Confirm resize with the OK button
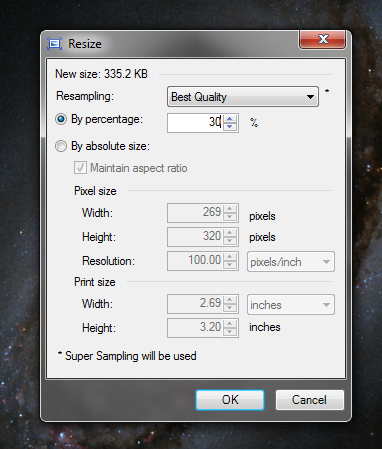This screenshot has width=382, height=449. point(230,400)
